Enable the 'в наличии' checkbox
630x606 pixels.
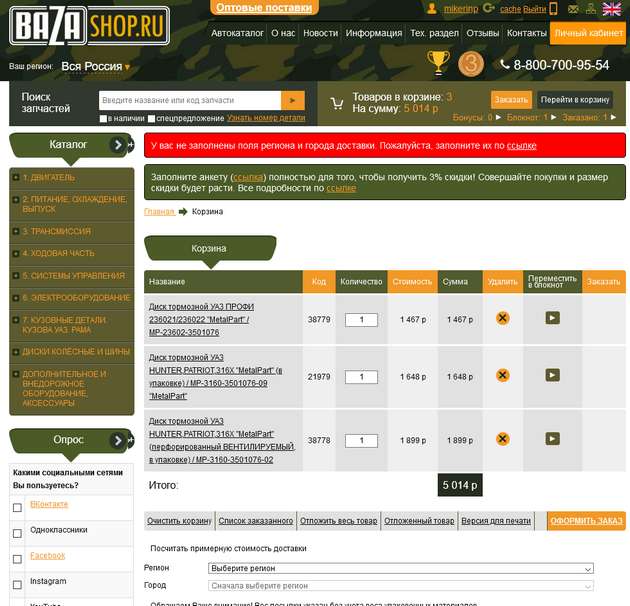[x=104, y=119]
